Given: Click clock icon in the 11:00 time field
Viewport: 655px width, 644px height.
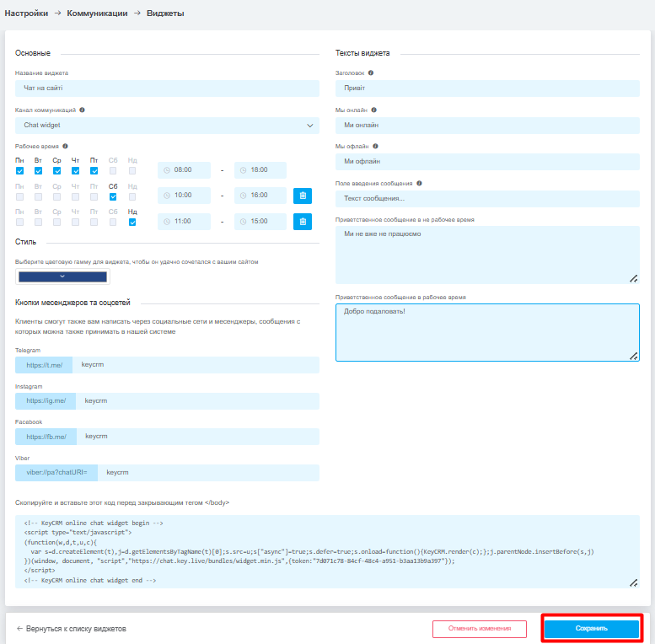Looking at the screenshot, I should coord(167,222).
